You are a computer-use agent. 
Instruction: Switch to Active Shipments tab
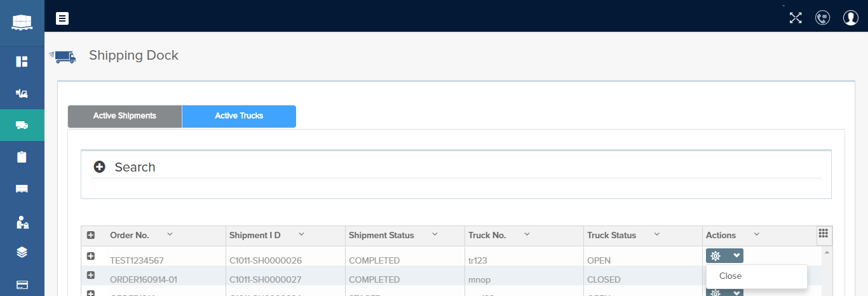coord(125,116)
